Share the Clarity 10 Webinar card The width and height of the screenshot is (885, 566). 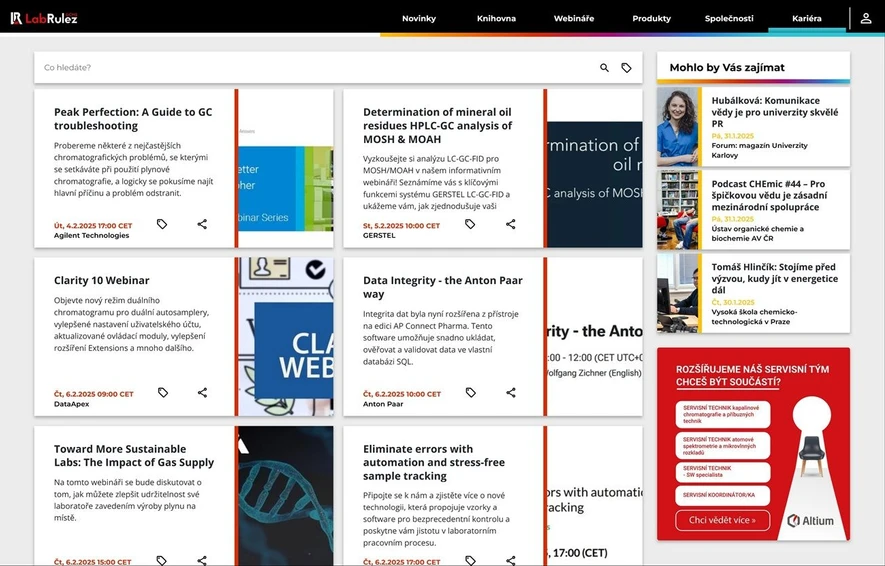point(202,393)
